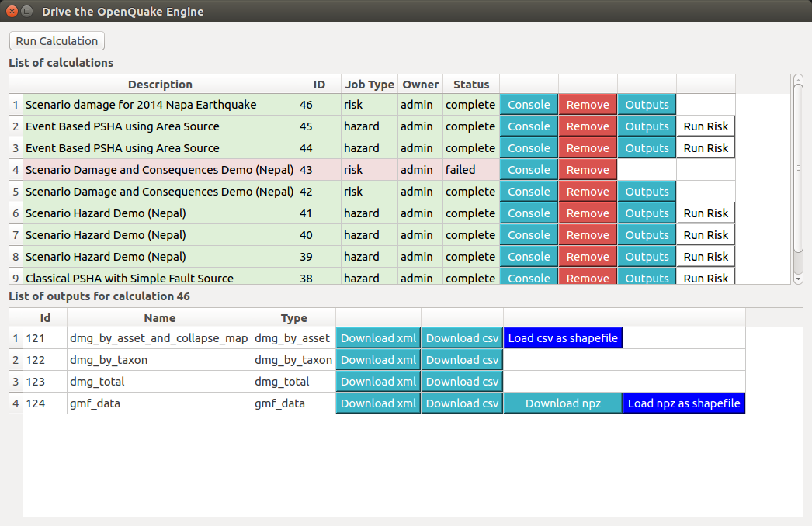Show Outputs for calculation 40
The image size is (812, 526).
[x=647, y=235]
